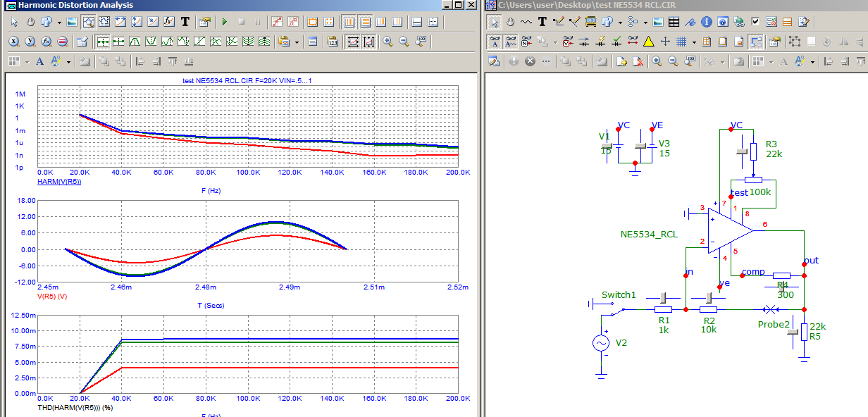This screenshot has width=868, height=417.
Task: Toggle currents display in schematic toolbar
Action: click(584, 42)
